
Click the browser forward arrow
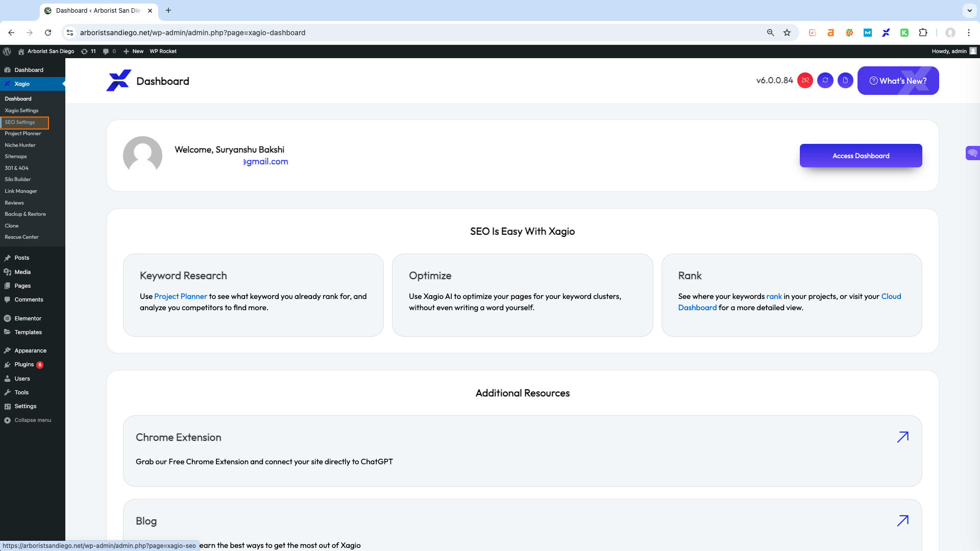click(x=30, y=33)
